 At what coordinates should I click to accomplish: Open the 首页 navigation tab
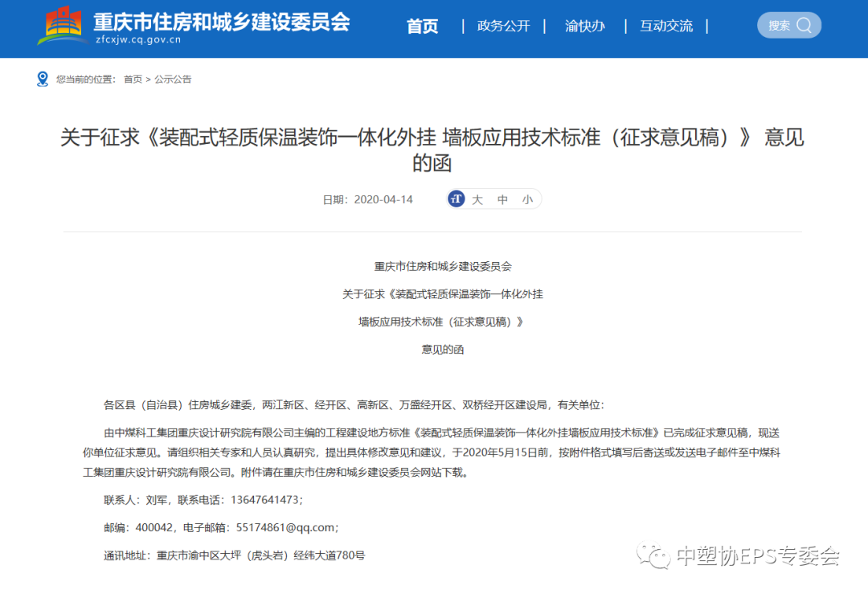click(x=422, y=27)
